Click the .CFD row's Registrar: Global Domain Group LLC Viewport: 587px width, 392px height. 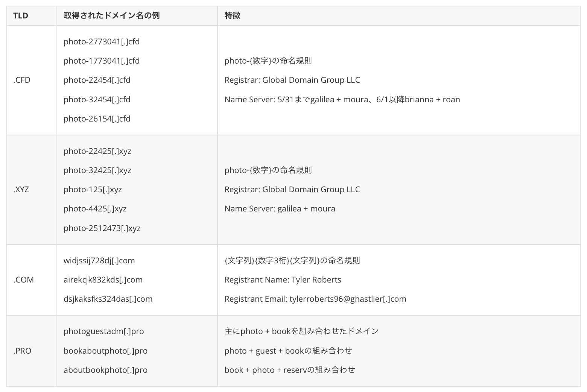pyautogui.click(x=292, y=80)
